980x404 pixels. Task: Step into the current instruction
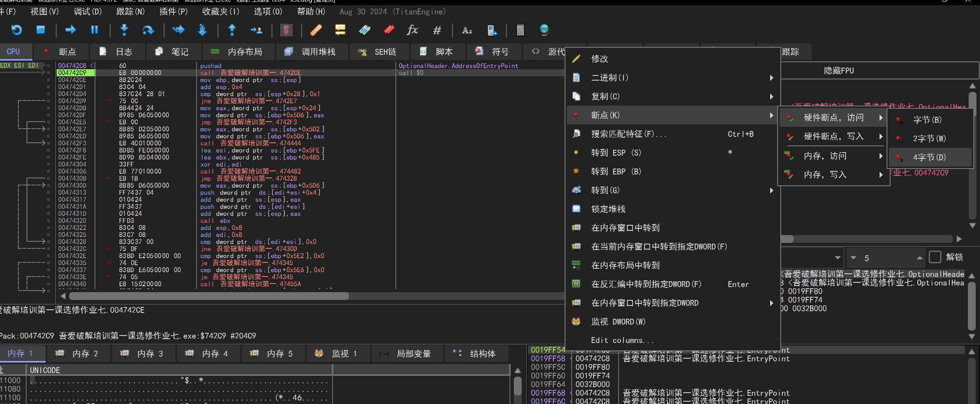(x=124, y=30)
